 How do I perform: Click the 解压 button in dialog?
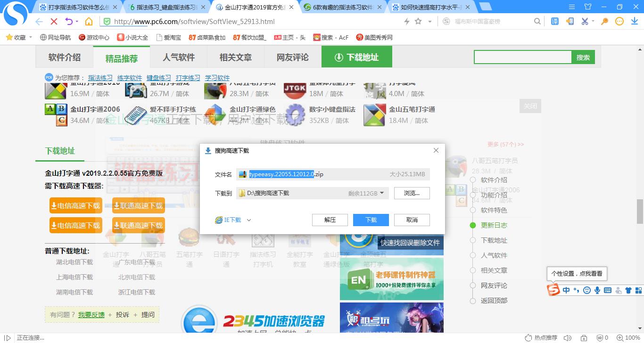(x=330, y=220)
